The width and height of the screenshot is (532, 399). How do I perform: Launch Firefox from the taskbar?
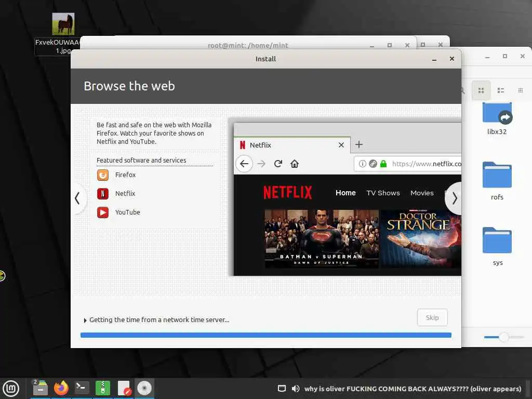coord(61,388)
